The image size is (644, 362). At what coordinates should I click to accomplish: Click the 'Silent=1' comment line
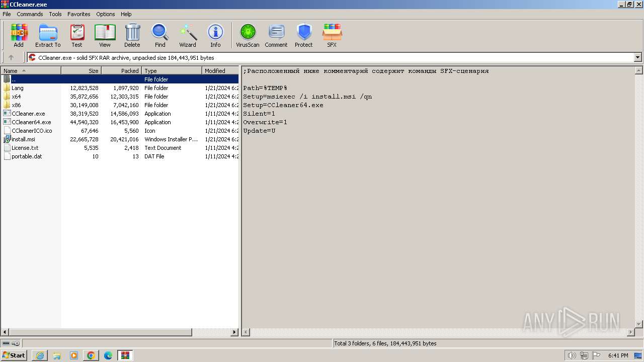coord(259,114)
